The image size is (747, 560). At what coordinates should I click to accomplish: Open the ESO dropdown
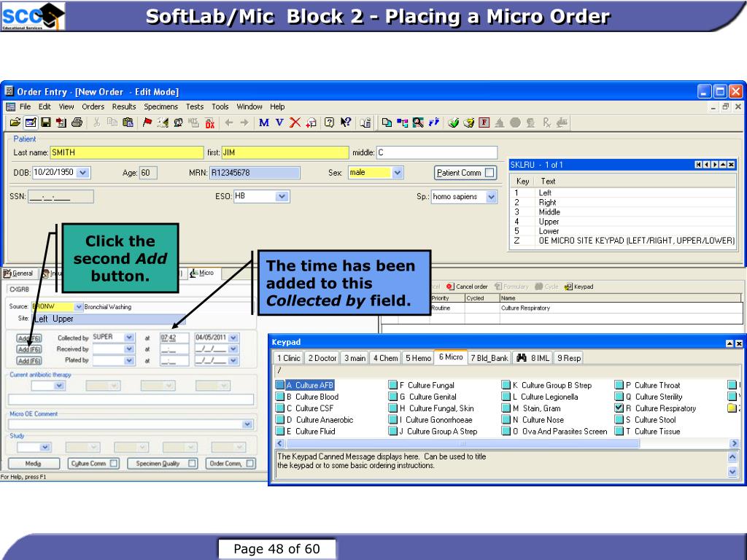tap(282, 196)
